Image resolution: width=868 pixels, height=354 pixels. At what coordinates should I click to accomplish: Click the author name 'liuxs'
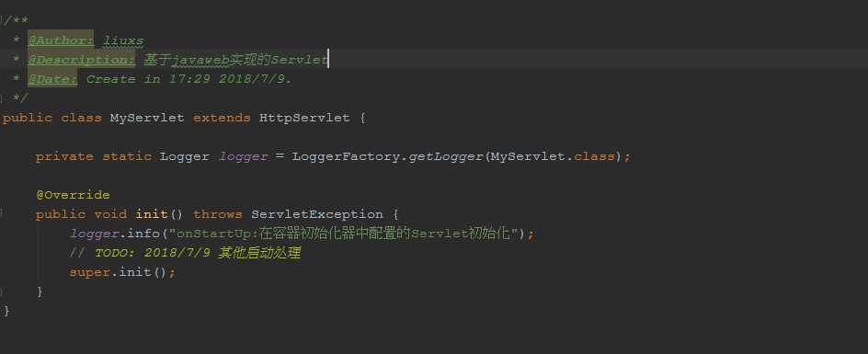point(123,40)
